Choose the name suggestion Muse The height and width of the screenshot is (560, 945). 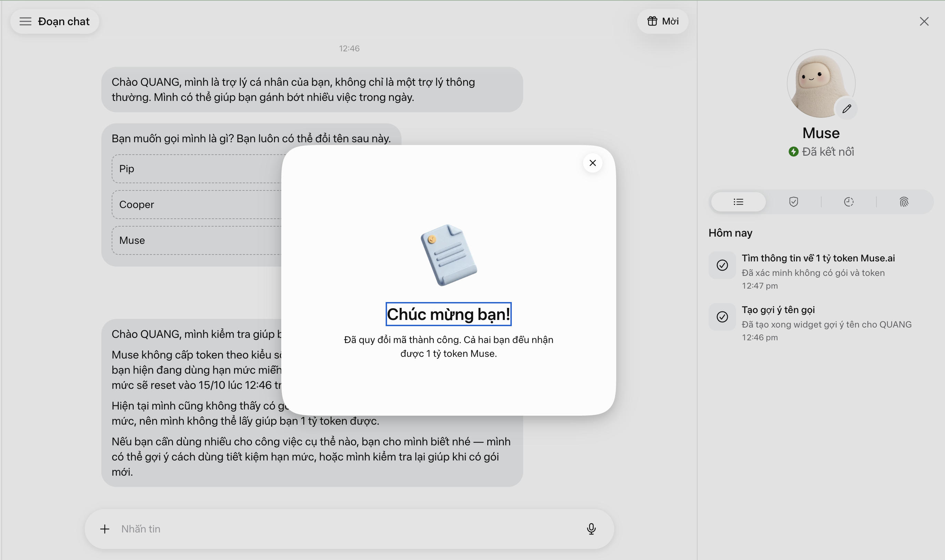(196, 240)
